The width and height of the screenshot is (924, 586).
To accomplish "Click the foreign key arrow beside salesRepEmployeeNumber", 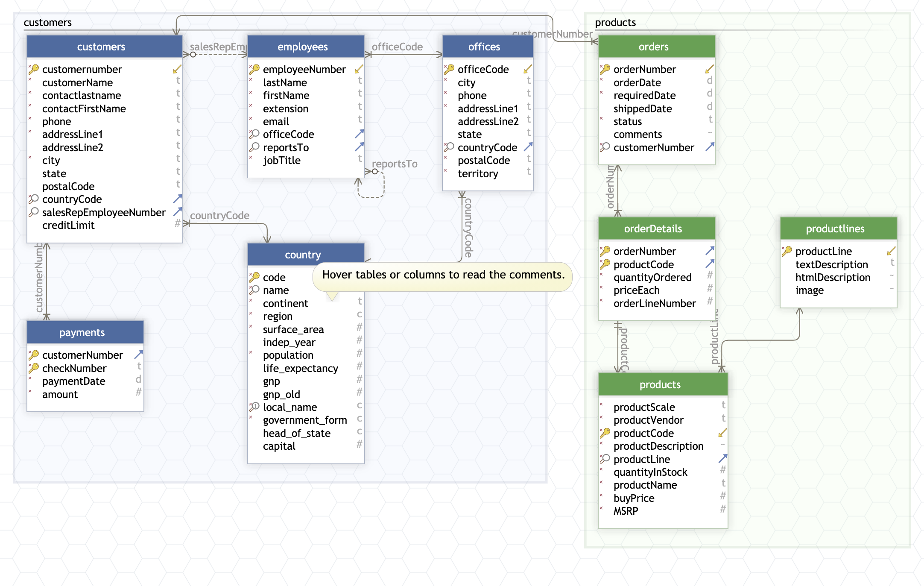I will tap(177, 212).
